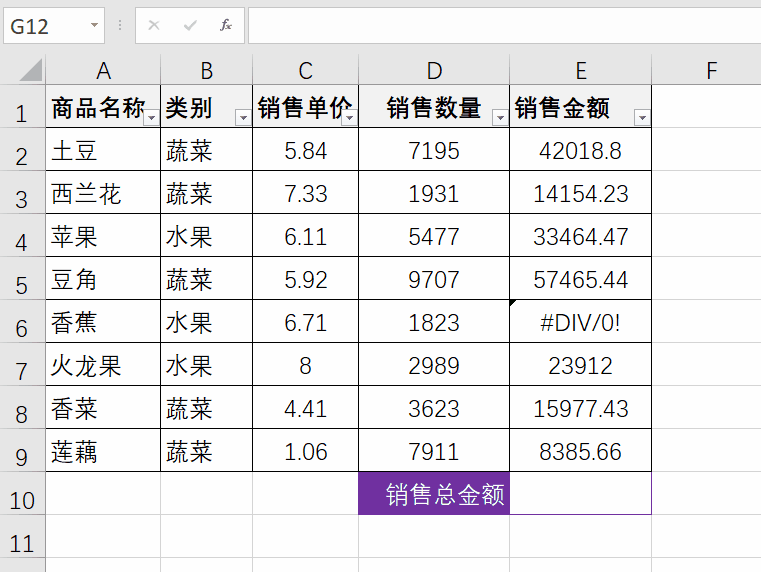
Task: Click the amount cell 57465.44
Action: (580, 278)
